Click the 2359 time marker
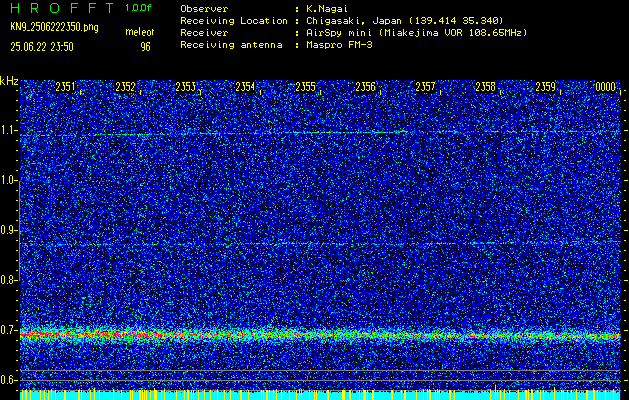Screen dimensions: 629x400 pyautogui.click(x=546, y=87)
